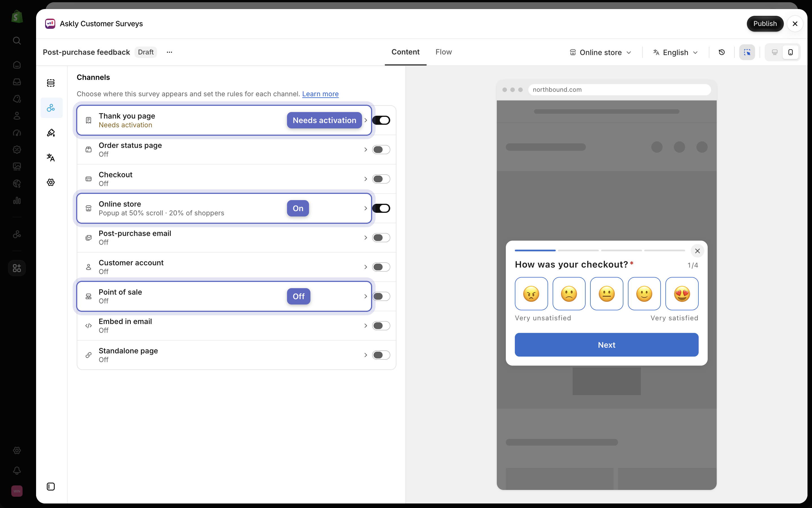
Task: Turn off the Thank you page toggle
Action: pyautogui.click(x=381, y=120)
